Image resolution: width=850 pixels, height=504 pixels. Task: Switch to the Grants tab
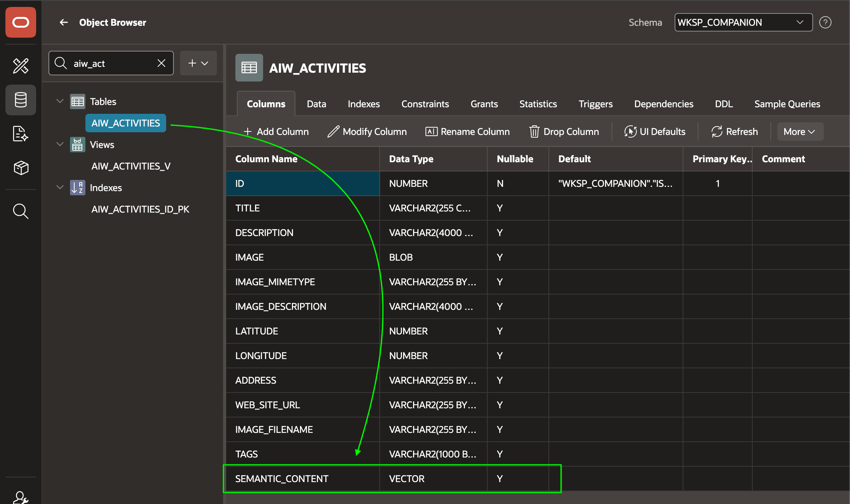(x=484, y=104)
